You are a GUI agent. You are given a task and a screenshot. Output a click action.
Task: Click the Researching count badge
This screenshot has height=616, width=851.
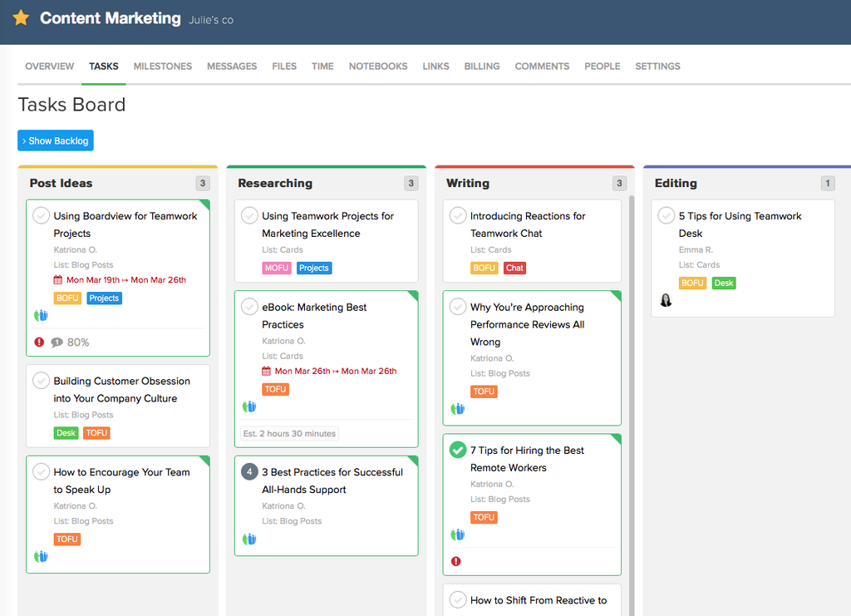click(411, 183)
